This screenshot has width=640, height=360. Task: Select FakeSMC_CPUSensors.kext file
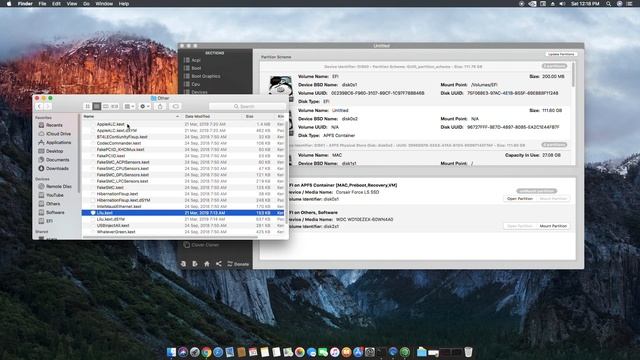click(x=122, y=169)
